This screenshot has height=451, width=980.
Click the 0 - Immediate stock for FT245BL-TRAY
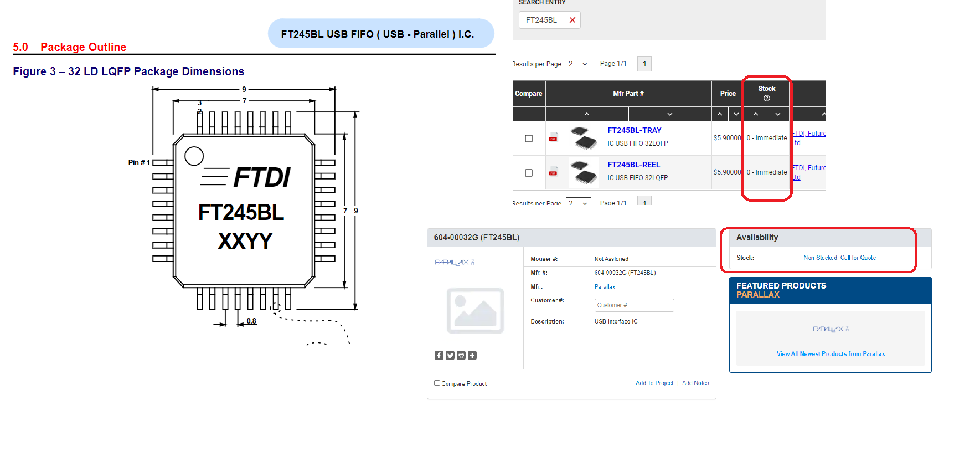[767, 138]
